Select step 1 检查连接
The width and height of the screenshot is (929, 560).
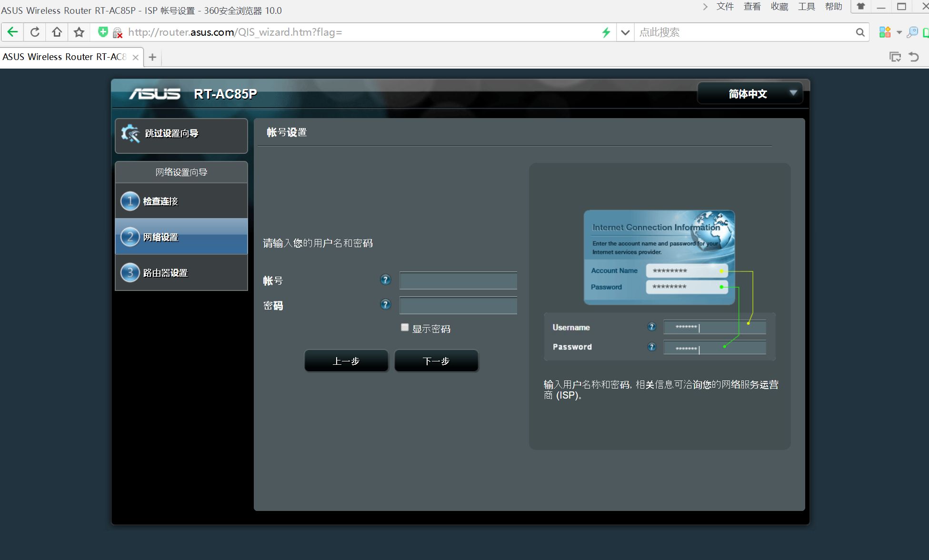click(181, 201)
